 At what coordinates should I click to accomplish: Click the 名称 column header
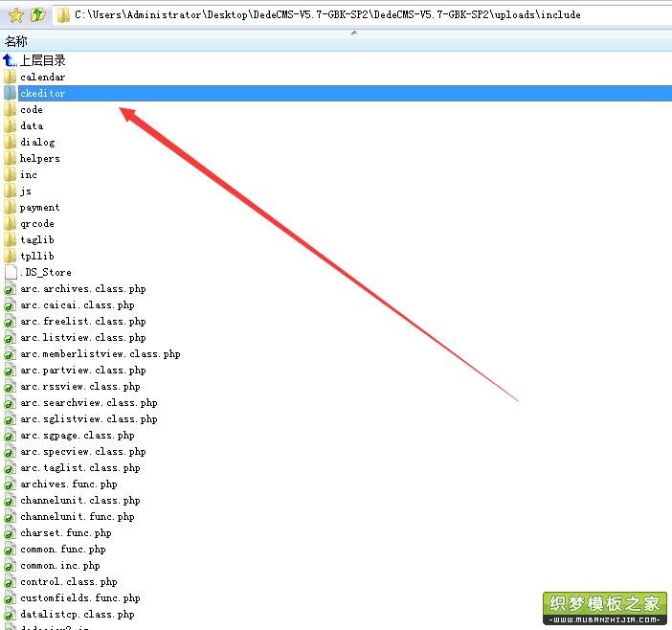16,41
